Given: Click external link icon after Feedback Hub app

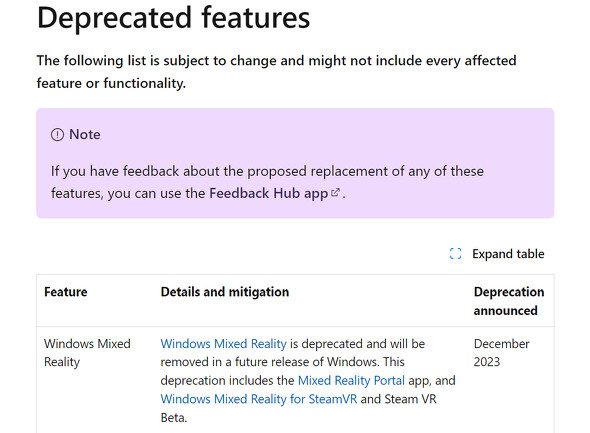Looking at the screenshot, I should (335, 193).
